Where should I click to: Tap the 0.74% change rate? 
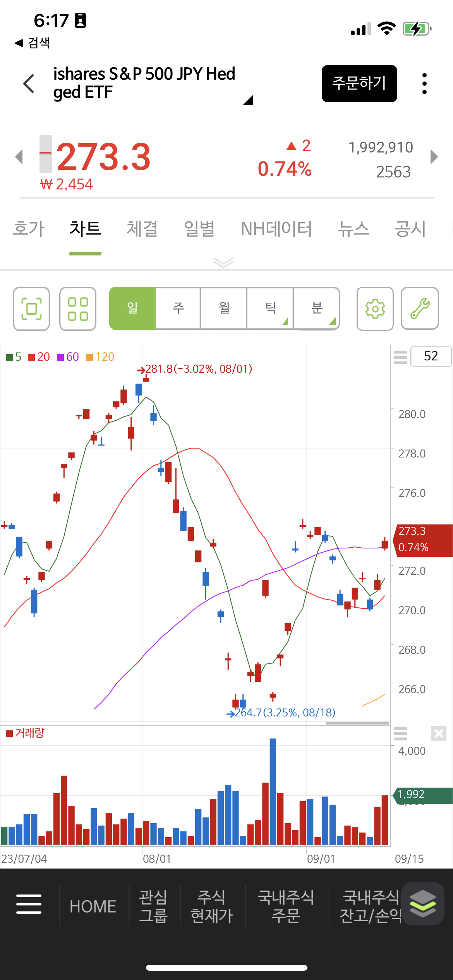[x=285, y=169]
